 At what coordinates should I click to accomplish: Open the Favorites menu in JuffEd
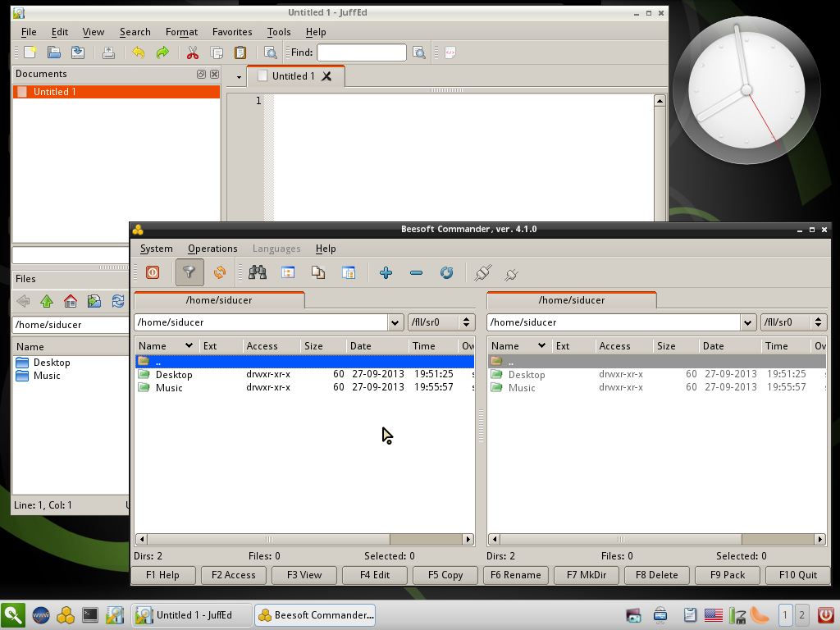click(232, 32)
